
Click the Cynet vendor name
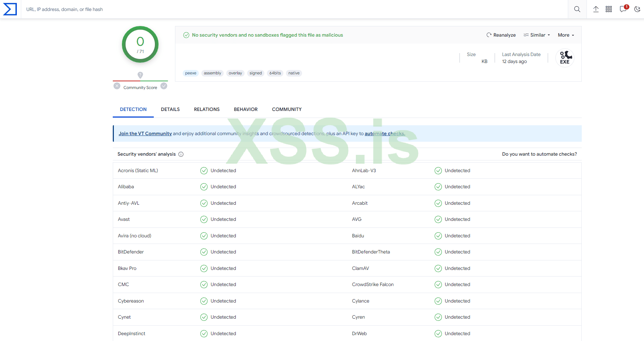tap(124, 317)
